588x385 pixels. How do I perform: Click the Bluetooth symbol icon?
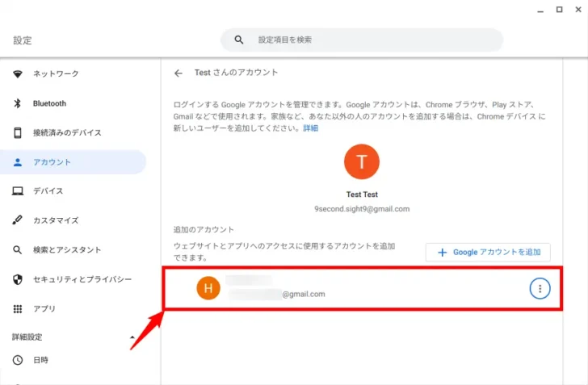(x=17, y=103)
